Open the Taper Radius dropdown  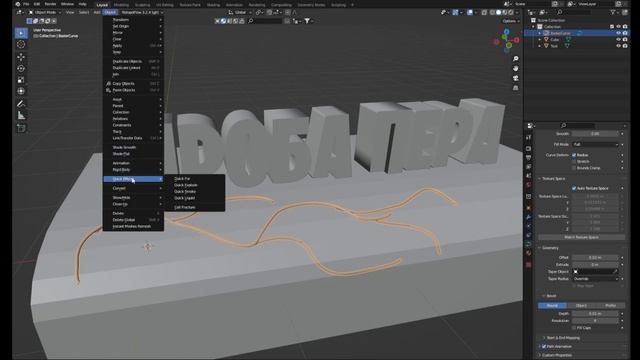click(x=596, y=279)
